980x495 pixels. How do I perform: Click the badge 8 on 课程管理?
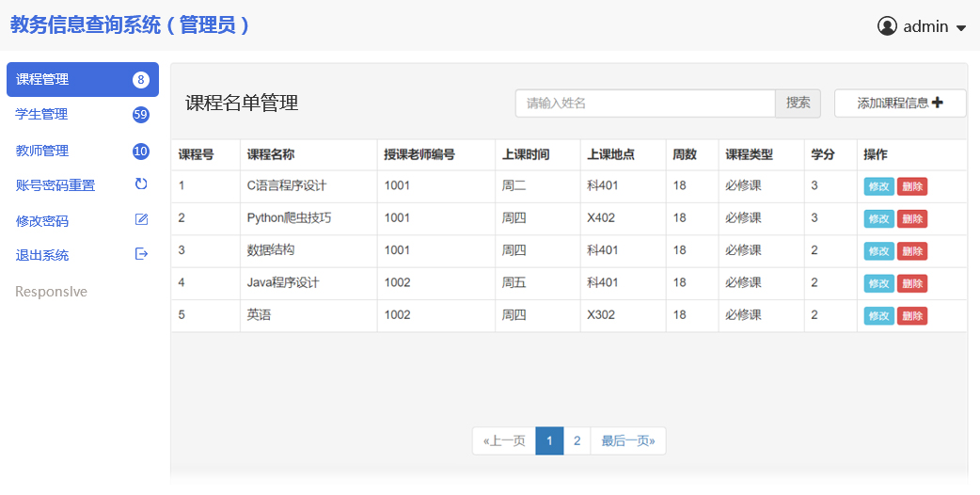click(141, 80)
